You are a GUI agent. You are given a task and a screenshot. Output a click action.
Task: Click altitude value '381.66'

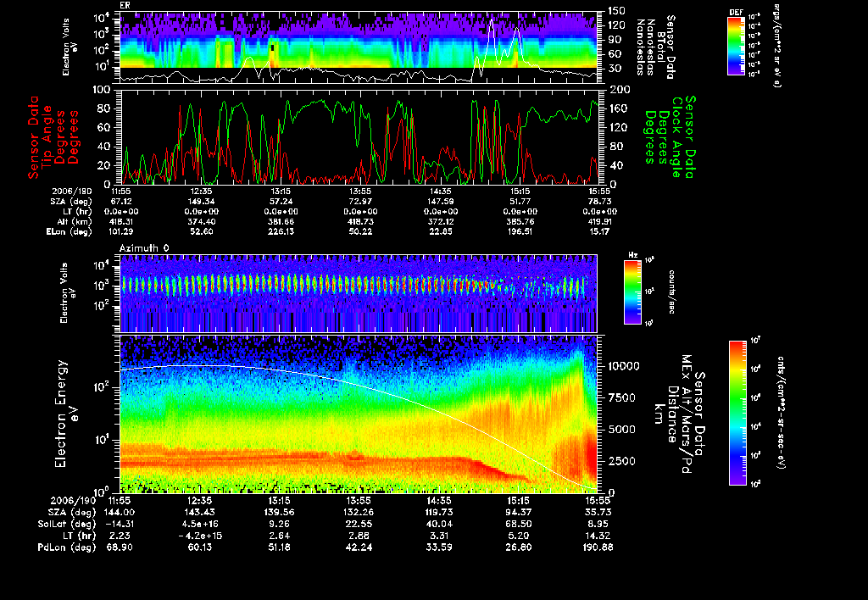[281, 221]
